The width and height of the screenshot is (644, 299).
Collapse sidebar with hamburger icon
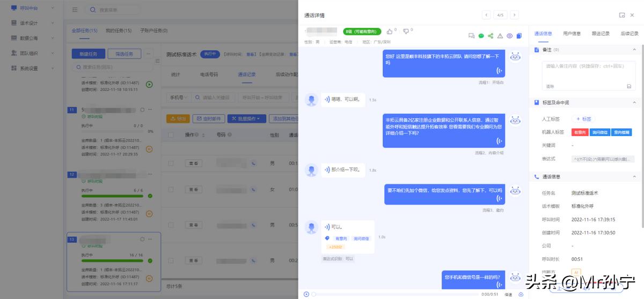[74, 10]
